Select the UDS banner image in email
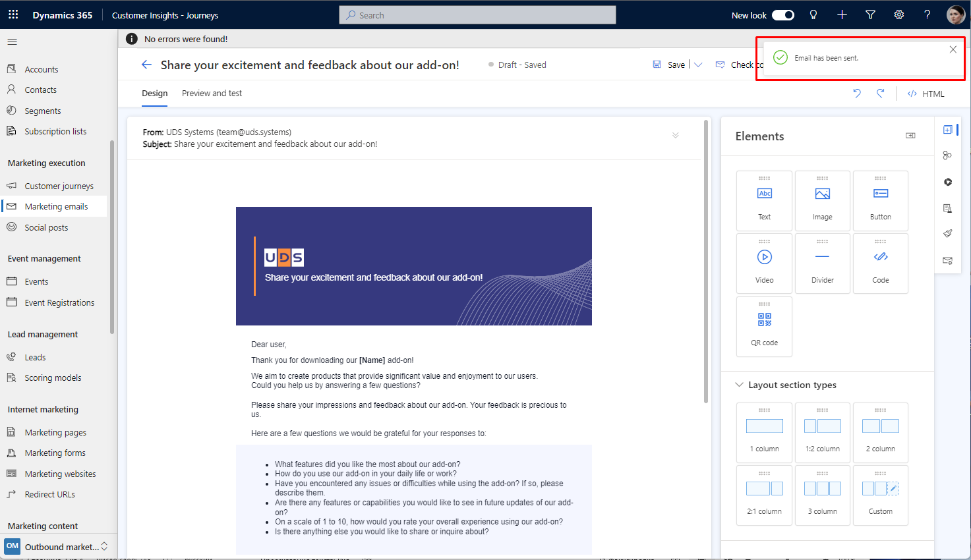This screenshot has width=971, height=560. (x=414, y=266)
